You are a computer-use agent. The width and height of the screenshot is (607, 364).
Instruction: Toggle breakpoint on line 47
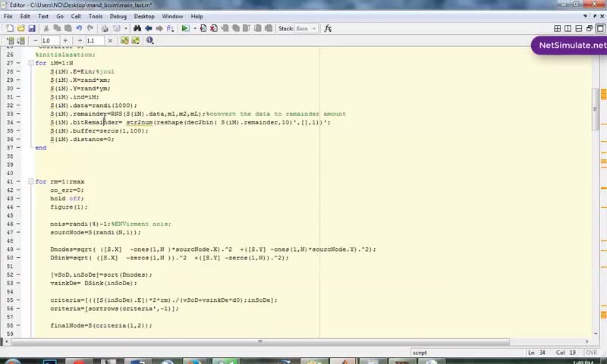[x=18, y=233]
